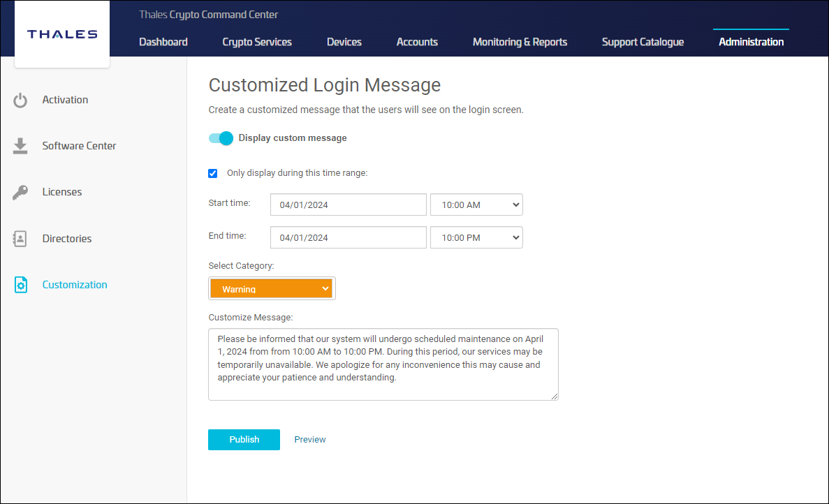Click the End time date field

point(348,238)
